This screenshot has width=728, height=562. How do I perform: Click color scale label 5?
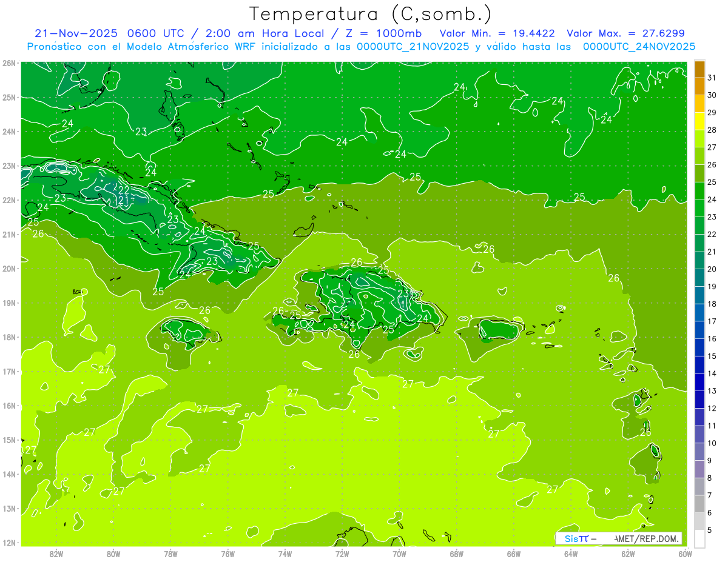pos(710,530)
